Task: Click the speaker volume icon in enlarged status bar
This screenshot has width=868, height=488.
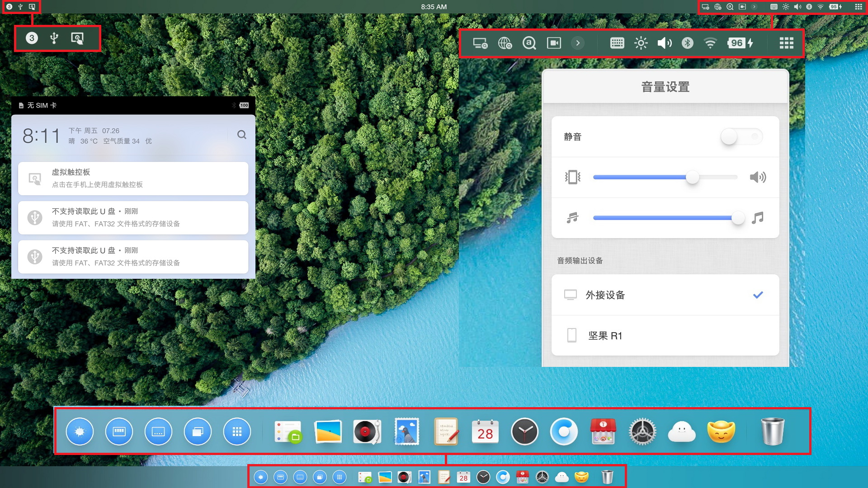Action: pyautogui.click(x=664, y=43)
